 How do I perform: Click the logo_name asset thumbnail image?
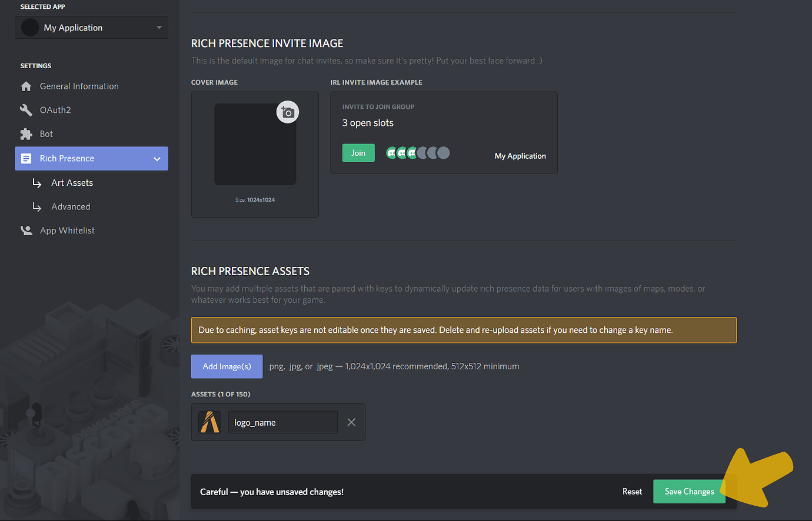[209, 422]
